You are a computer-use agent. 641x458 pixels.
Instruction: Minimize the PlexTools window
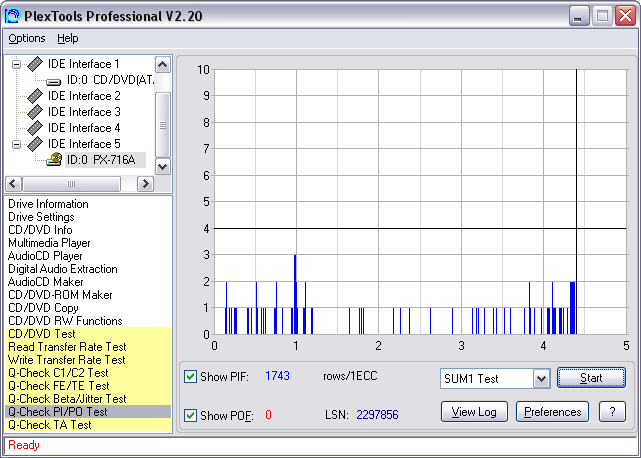click(x=578, y=16)
